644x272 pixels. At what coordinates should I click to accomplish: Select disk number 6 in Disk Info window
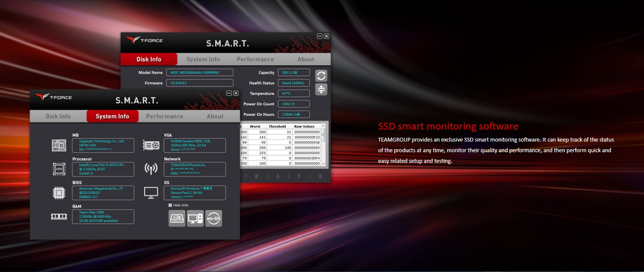pos(278,176)
